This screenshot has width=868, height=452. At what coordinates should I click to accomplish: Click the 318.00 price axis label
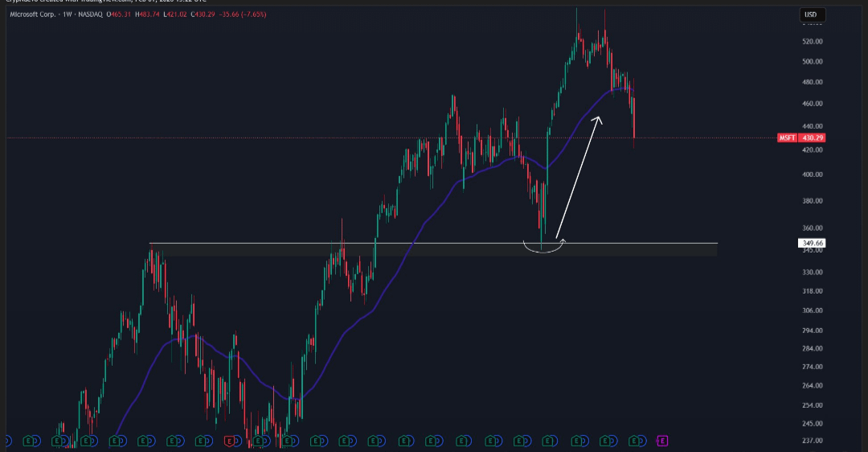[812, 291]
